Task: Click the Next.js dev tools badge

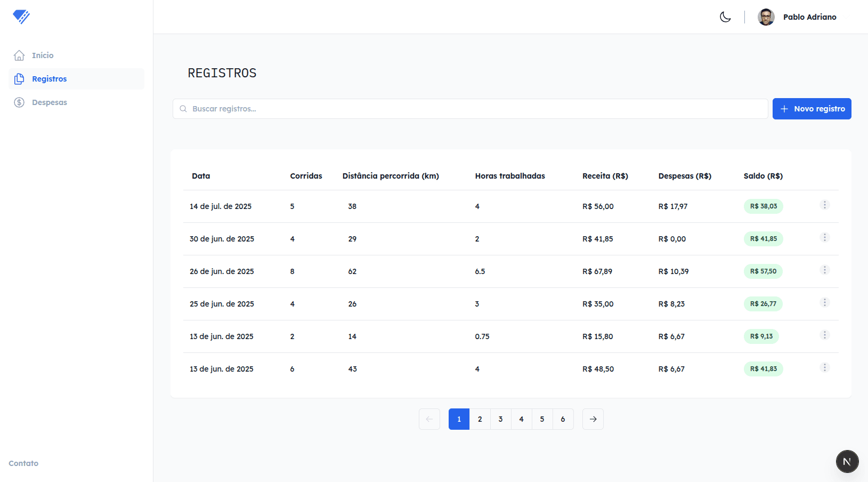Action: pos(847,461)
